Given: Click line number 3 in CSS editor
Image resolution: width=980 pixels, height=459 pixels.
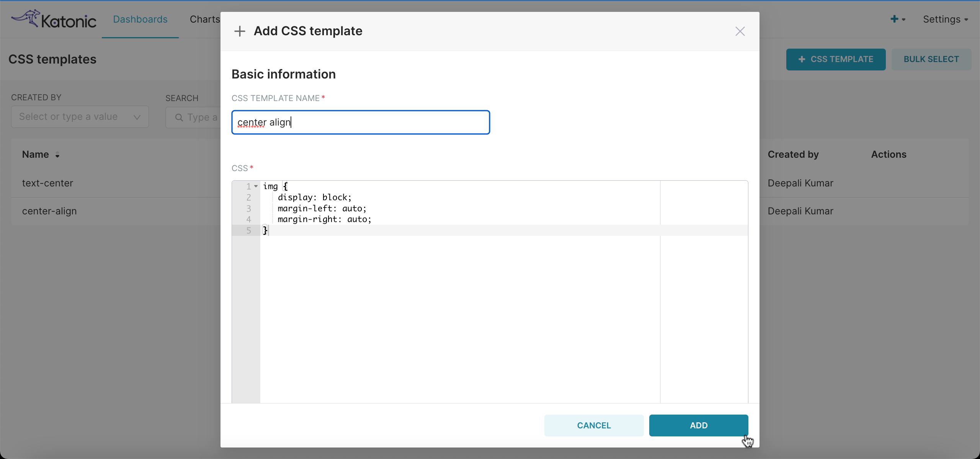Looking at the screenshot, I should [x=248, y=209].
